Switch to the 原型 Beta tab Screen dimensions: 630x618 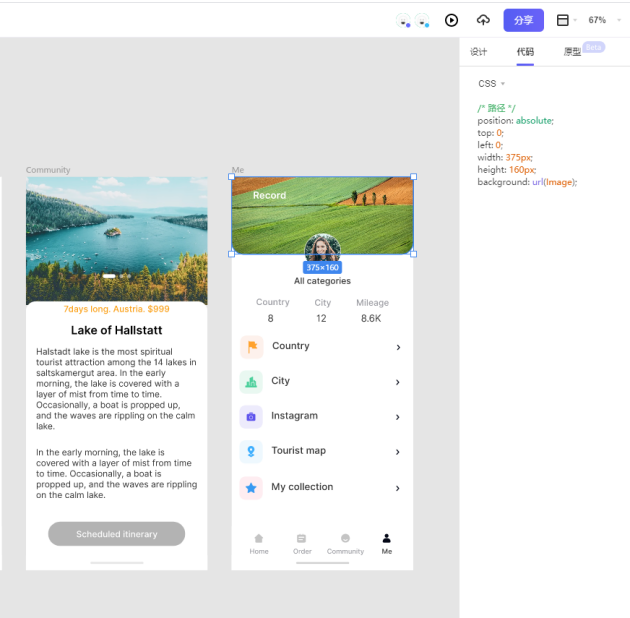coord(573,52)
